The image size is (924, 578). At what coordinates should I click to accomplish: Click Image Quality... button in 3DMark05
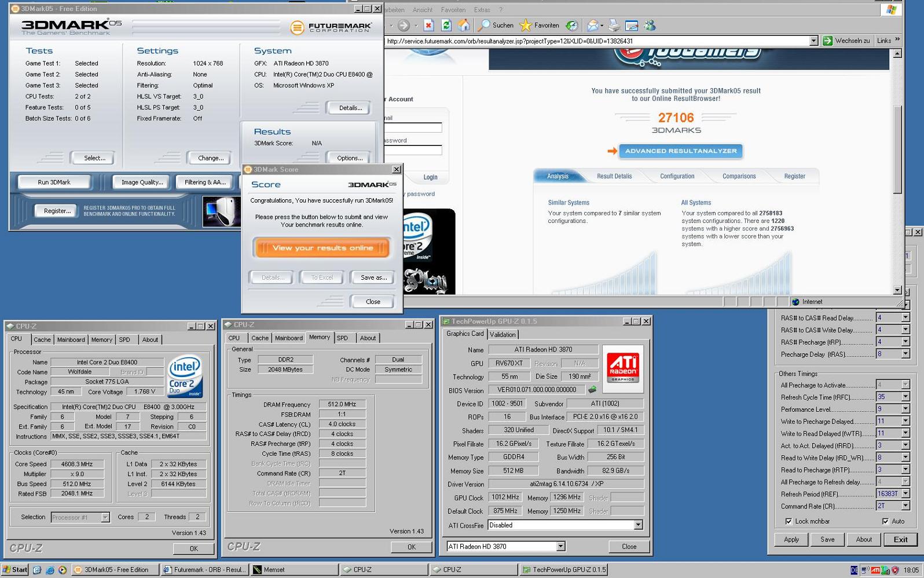coord(142,182)
